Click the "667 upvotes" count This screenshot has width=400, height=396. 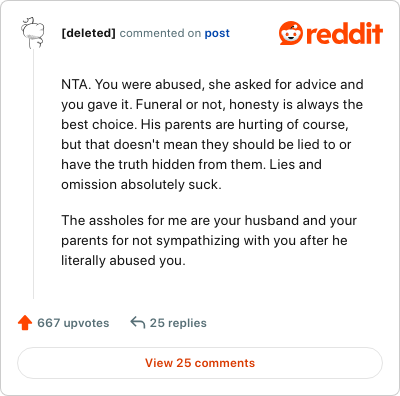click(73, 323)
